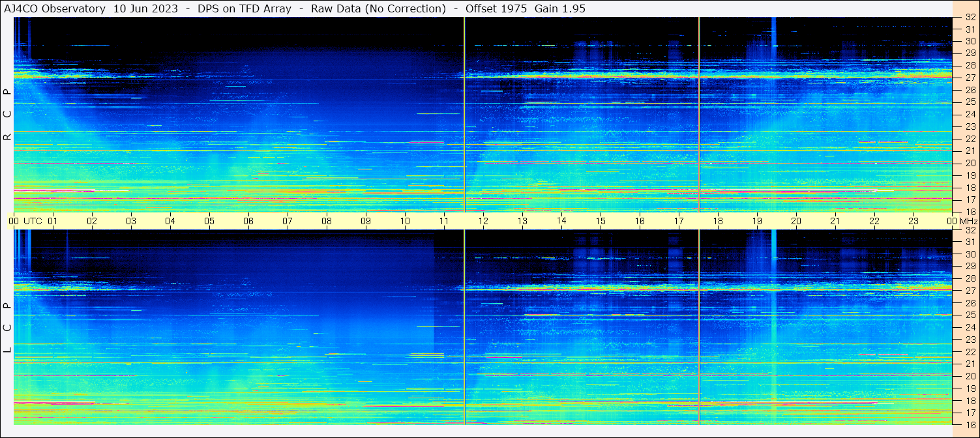Click the 18 hour time label
Viewport: 980px width, 438px height.
[x=718, y=221]
